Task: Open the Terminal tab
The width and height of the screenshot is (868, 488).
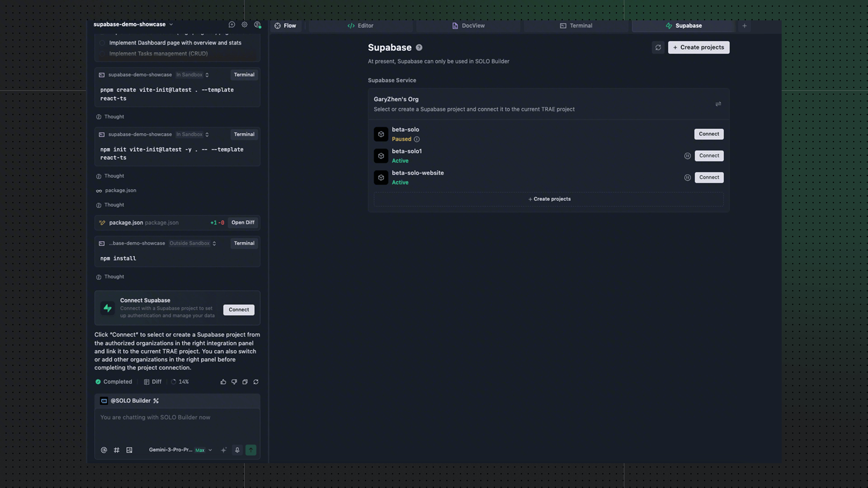Action: click(576, 26)
